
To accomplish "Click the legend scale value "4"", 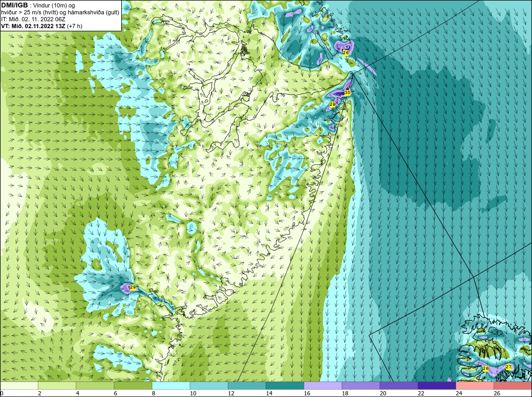I will coord(78,393).
